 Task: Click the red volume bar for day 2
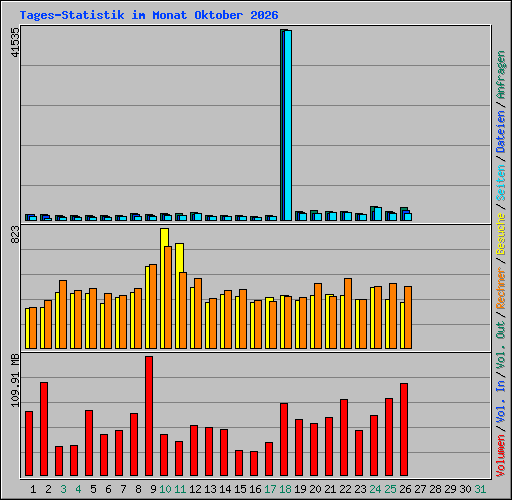coord(44,429)
